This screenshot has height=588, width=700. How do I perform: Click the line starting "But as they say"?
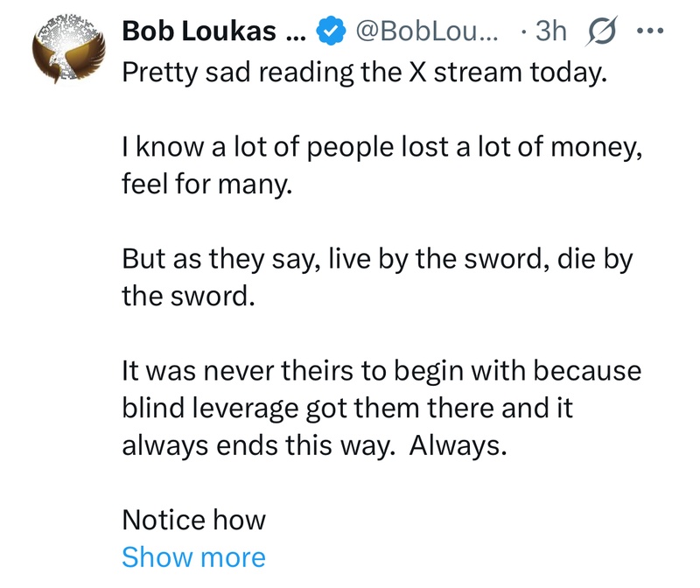pos(376,262)
